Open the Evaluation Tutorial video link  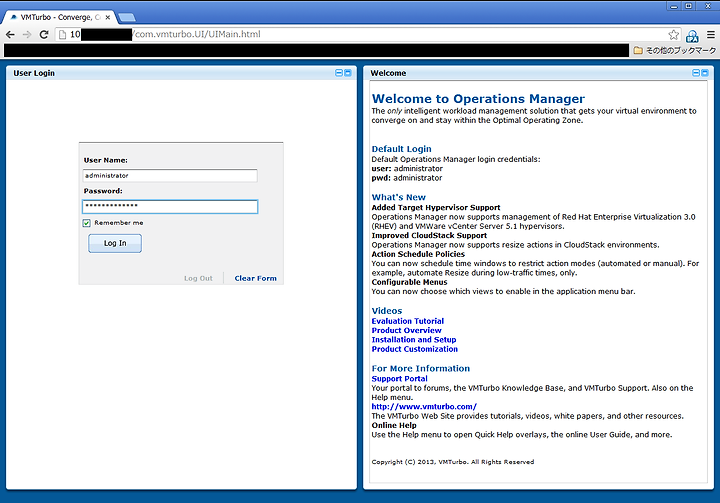click(x=407, y=321)
